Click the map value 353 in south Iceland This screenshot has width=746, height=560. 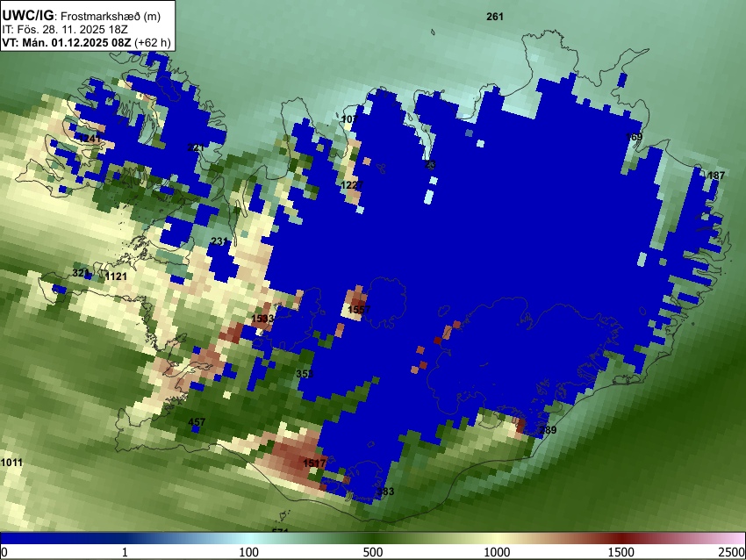click(x=305, y=374)
